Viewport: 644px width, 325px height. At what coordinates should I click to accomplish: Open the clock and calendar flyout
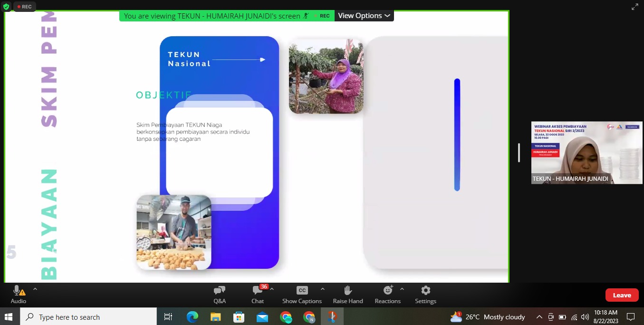606,317
